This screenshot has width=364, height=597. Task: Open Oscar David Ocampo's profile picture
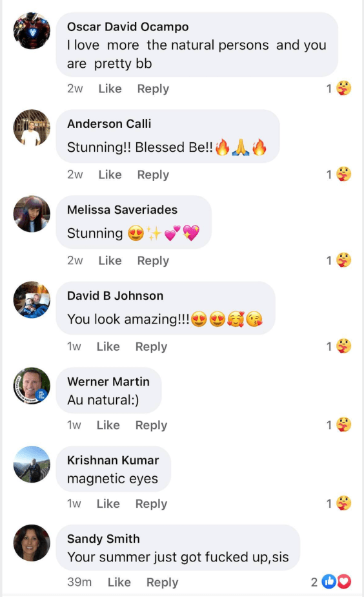tap(32, 31)
